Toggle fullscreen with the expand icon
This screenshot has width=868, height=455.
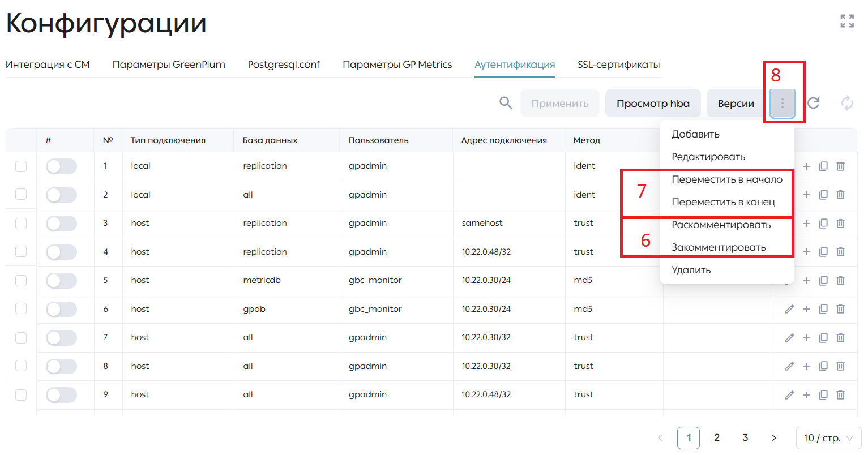847,21
